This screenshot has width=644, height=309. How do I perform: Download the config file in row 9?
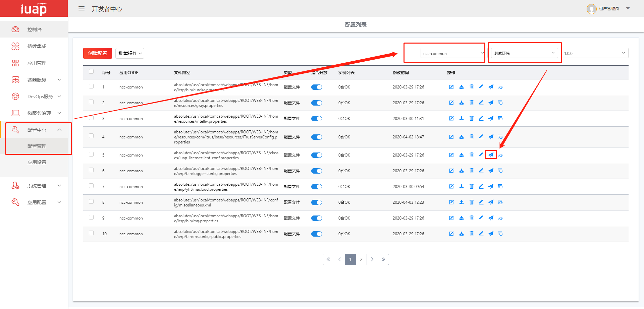pos(462,218)
